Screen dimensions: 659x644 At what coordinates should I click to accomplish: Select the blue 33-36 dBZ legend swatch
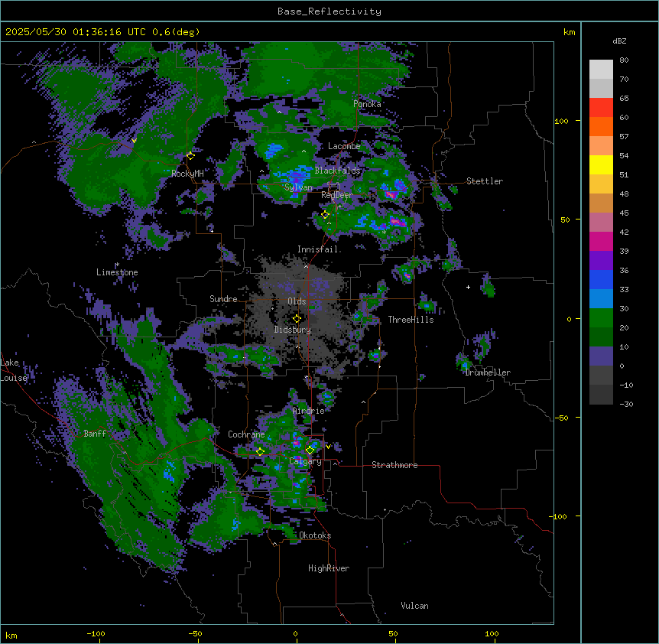[x=601, y=279]
